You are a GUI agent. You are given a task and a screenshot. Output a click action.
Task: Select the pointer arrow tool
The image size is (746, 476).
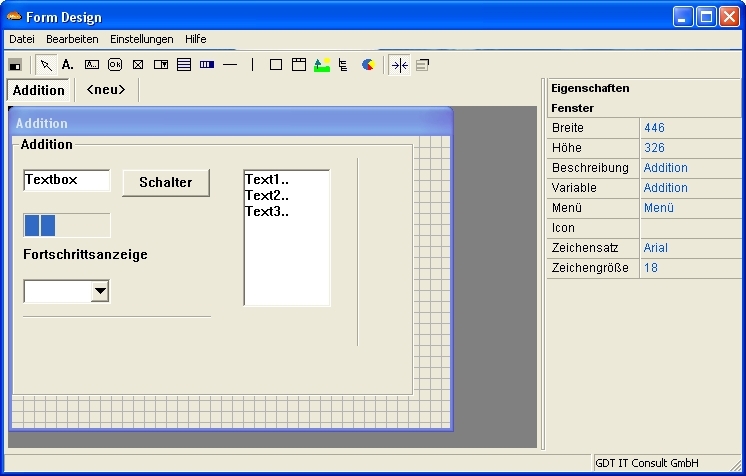click(x=46, y=65)
